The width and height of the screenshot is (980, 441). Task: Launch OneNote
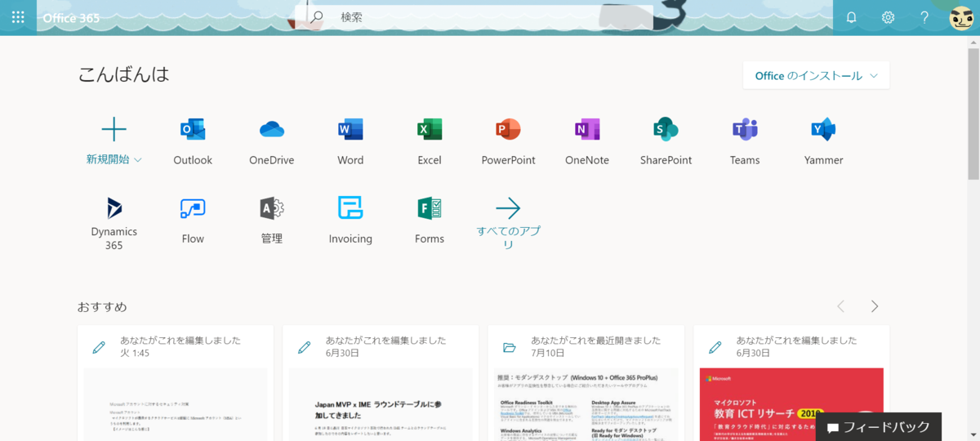coord(587,141)
